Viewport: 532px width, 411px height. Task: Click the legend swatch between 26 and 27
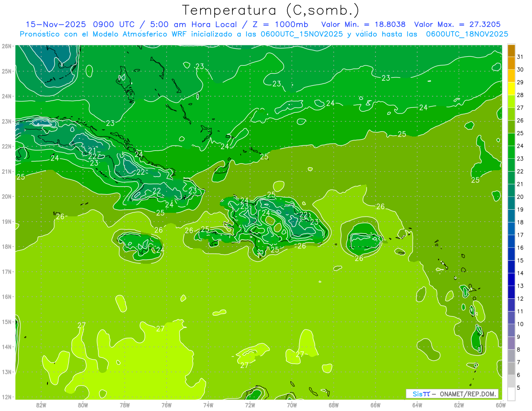coord(511,114)
